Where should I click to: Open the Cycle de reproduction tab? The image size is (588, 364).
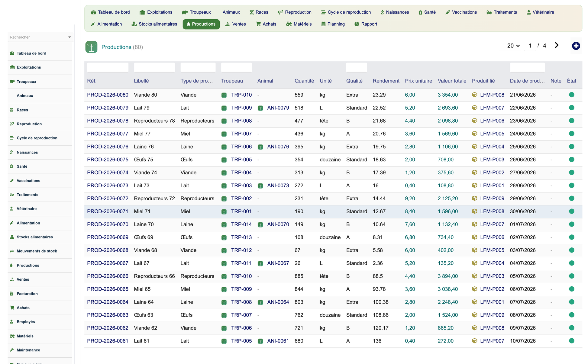point(346,12)
